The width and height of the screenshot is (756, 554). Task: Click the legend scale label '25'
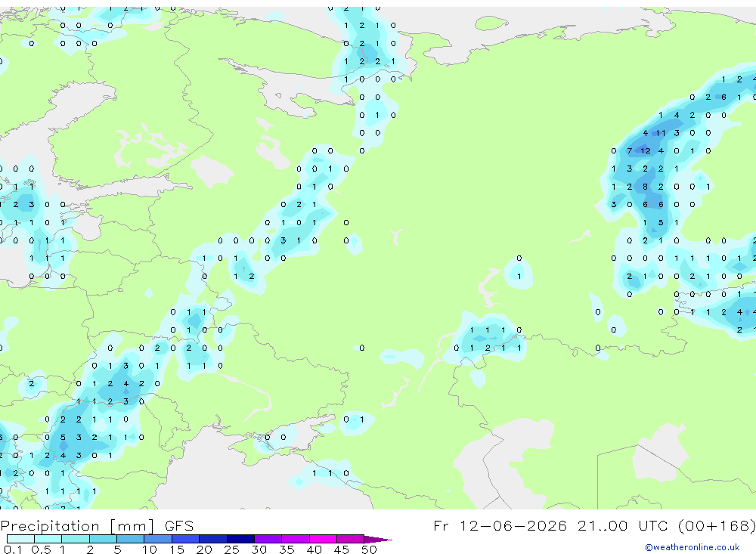point(231,549)
